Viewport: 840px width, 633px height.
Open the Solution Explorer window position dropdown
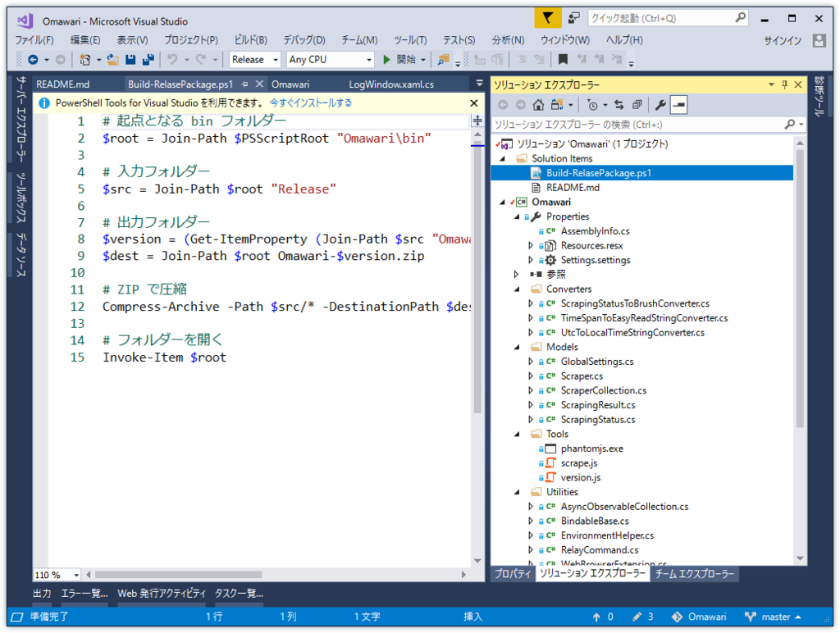771,84
